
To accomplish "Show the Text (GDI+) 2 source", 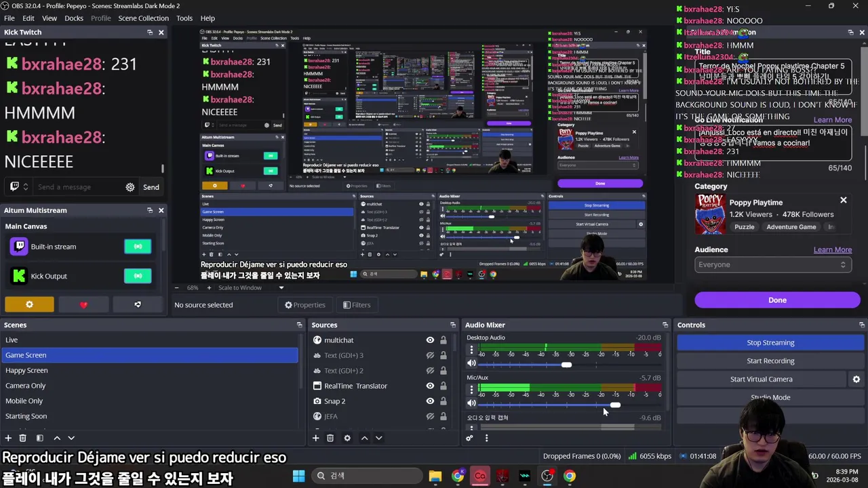I will (430, 371).
